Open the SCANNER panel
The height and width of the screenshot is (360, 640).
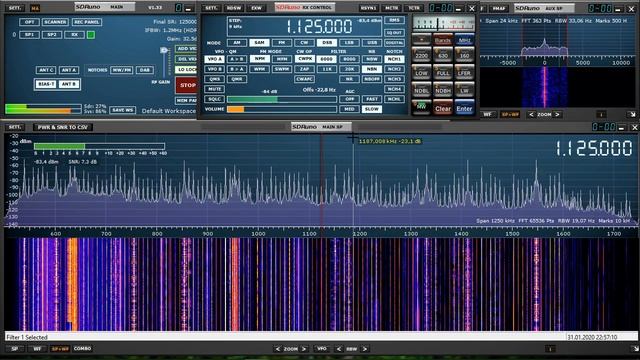(x=55, y=22)
